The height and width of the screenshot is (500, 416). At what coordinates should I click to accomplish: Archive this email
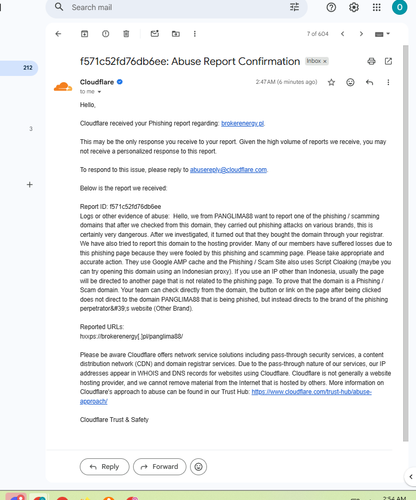(85, 34)
